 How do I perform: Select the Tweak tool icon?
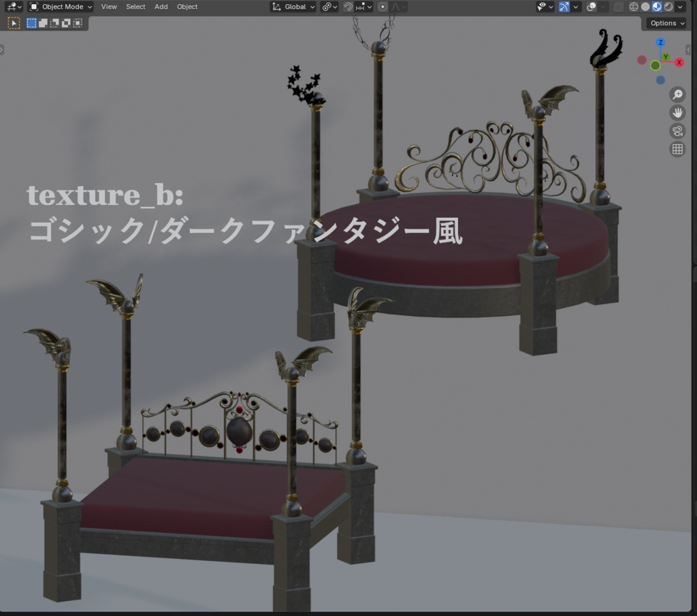13,22
